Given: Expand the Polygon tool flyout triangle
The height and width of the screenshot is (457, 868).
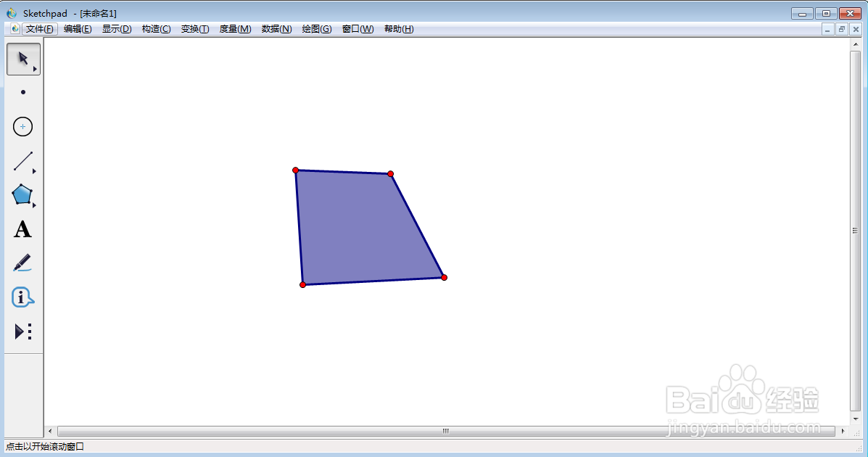Looking at the screenshot, I should [x=34, y=205].
